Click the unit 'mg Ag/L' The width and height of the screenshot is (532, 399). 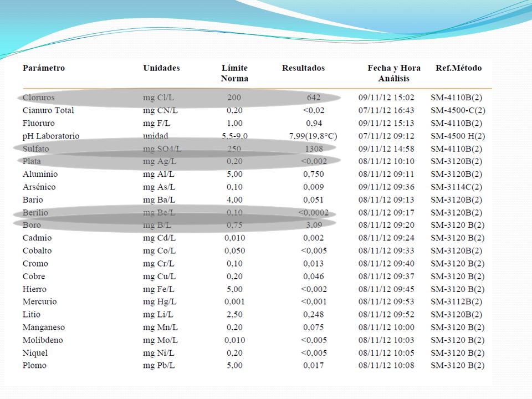pos(160,161)
